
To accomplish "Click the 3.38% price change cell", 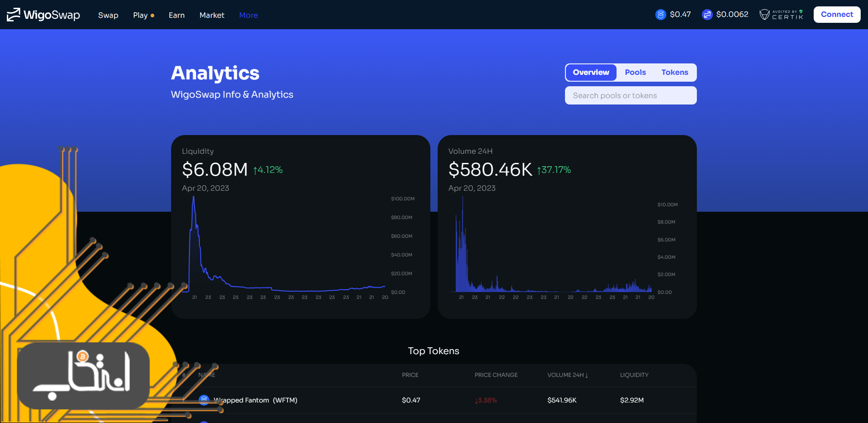I will (x=486, y=400).
